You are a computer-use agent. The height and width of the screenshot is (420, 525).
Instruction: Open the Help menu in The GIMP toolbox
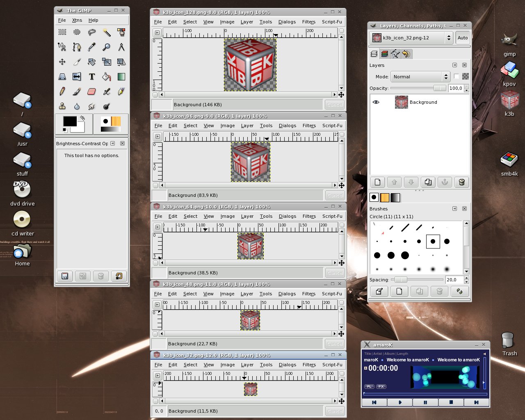point(94,20)
